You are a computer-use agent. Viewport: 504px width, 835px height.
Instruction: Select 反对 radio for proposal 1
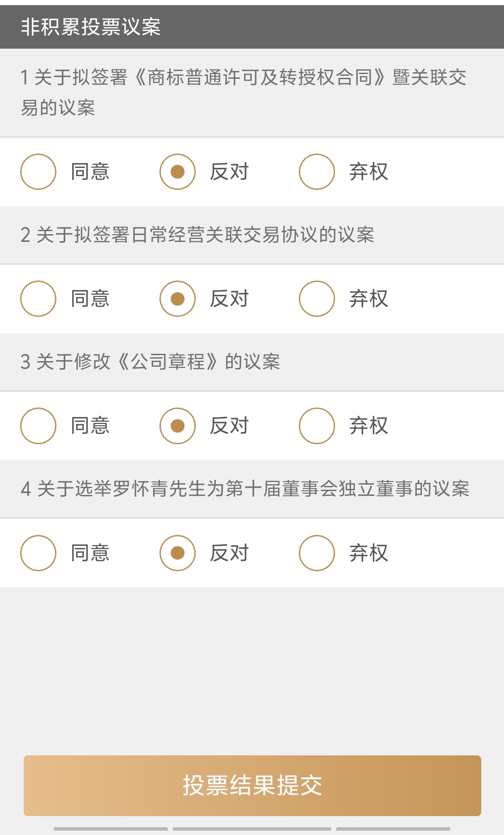[178, 172]
